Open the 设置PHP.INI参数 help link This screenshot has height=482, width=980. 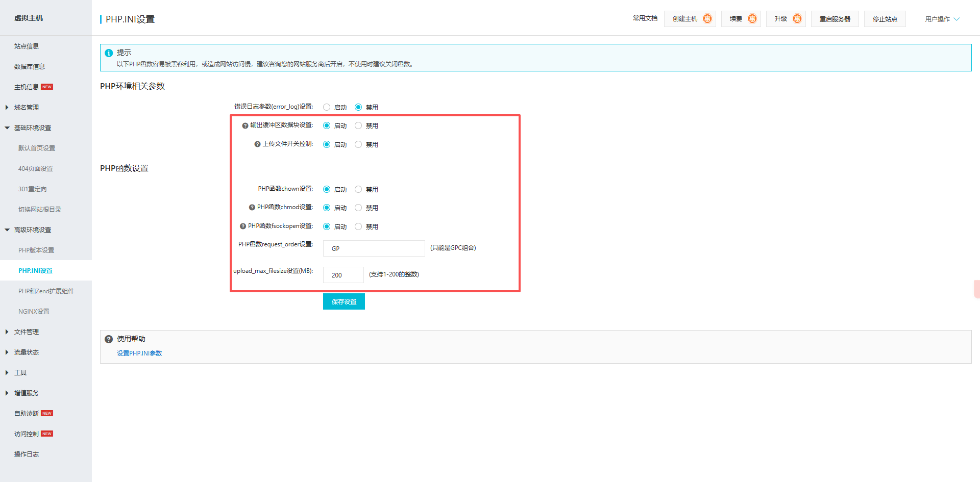point(139,353)
